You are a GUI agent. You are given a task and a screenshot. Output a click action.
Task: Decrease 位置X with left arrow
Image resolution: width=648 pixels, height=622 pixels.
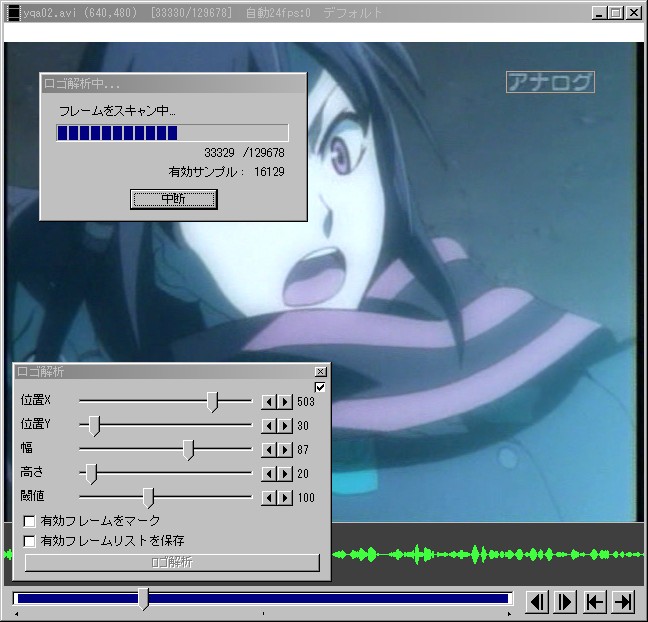[x=269, y=402]
